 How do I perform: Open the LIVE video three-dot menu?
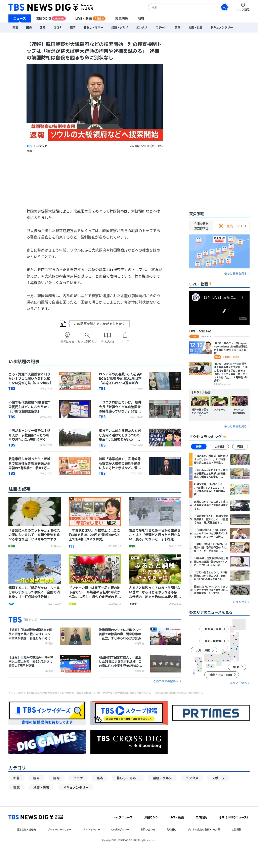[x=242, y=297]
